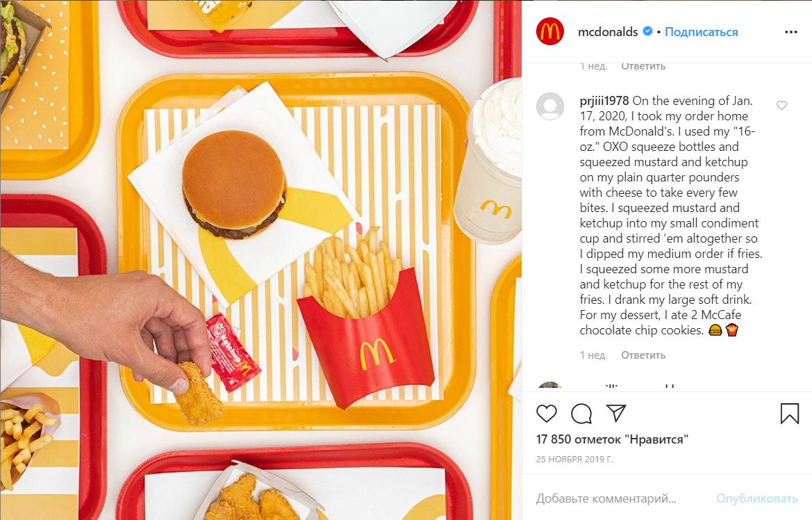Viewport: 812px width, 520px height.
Task: Click the verified badge next to mcdonalds
Action: point(647,31)
